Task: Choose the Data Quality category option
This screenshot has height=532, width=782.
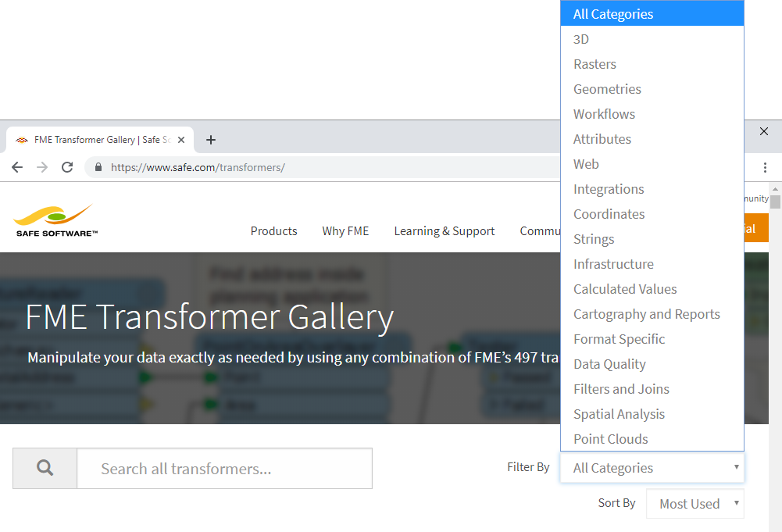Action: click(652, 364)
